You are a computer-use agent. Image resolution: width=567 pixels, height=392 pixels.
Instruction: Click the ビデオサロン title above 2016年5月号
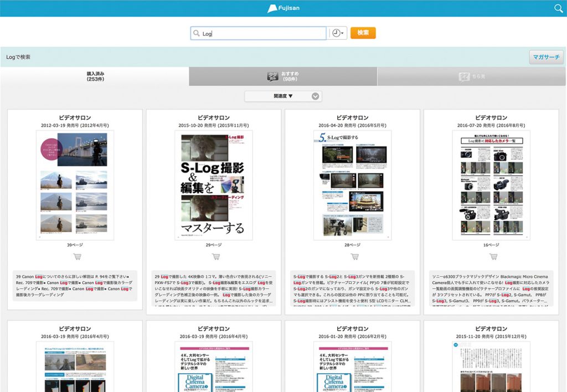[x=353, y=117]
